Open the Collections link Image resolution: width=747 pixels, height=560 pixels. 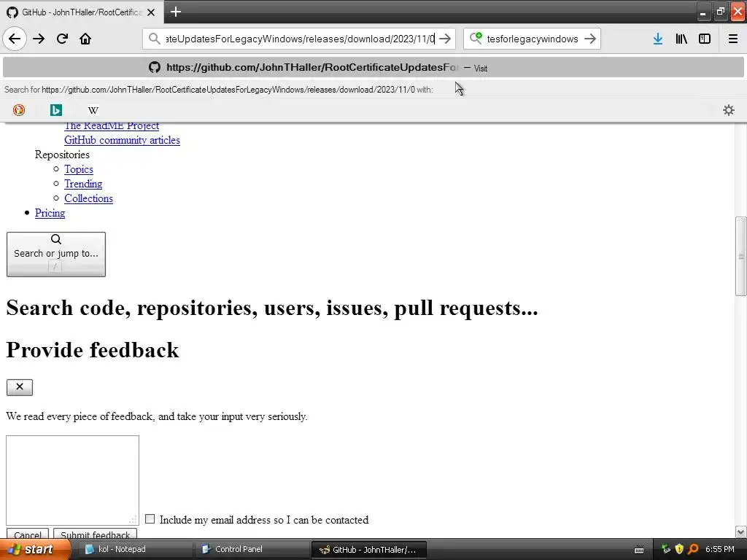coord(88,198)
